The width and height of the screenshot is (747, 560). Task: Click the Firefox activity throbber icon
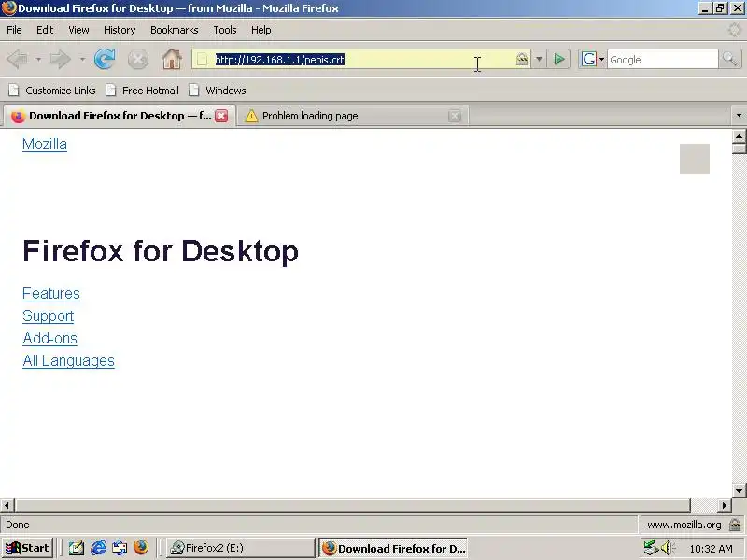pyautogui.click(x=734, y=30)
